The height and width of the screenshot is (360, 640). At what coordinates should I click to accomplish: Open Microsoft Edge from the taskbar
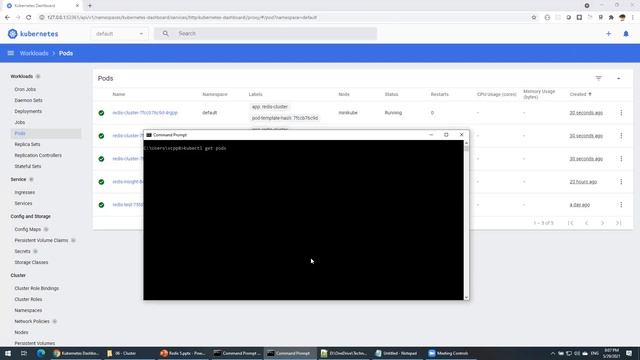tap(41, 353)
